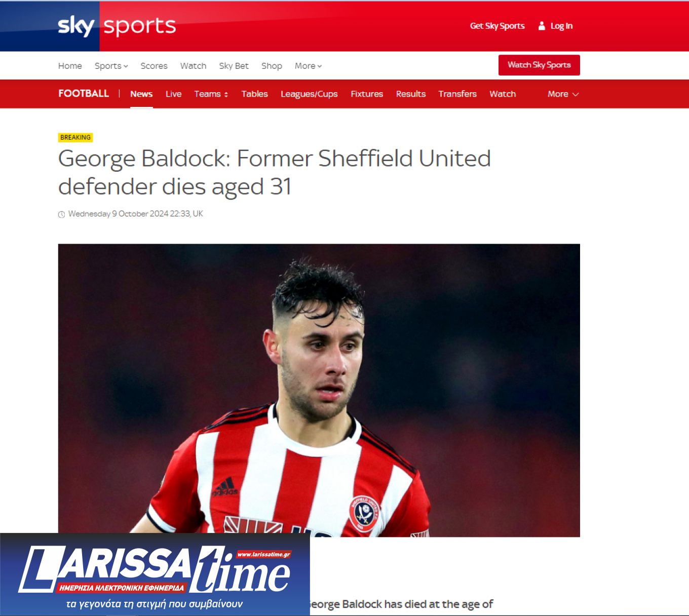Image resolution: width=689 pixels, height=616 pixels.
Task: Go to Leagues/Cups
Action: [x=309, y=94]
